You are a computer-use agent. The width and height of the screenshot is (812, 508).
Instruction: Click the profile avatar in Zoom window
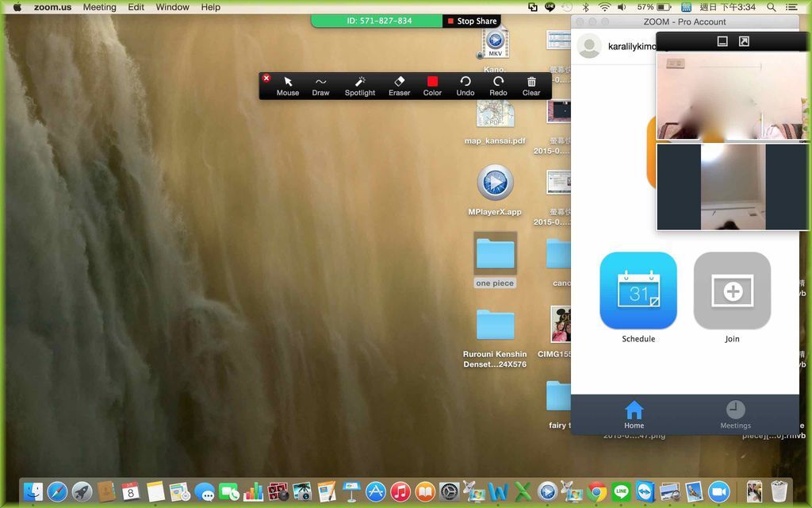(589, 46)
